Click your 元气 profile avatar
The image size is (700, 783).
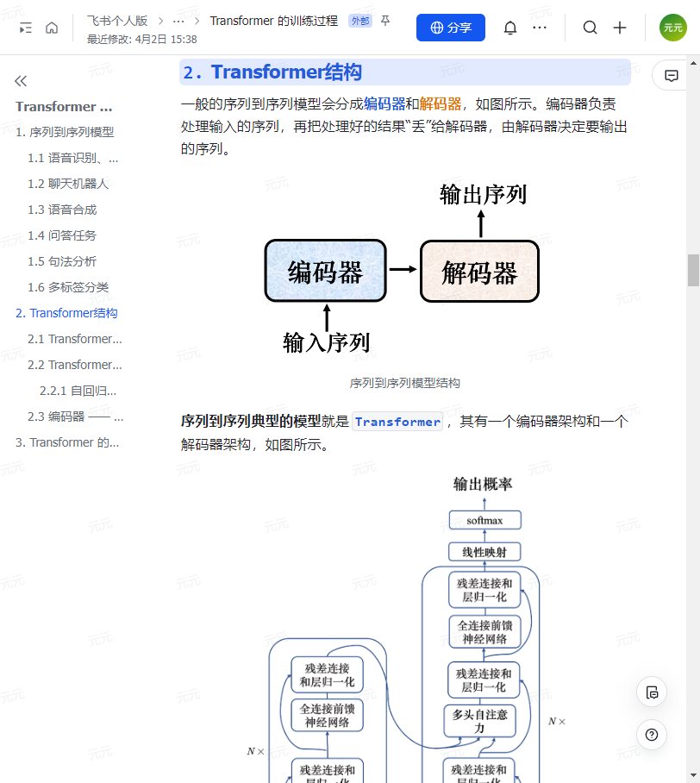[x=672, y=28]
